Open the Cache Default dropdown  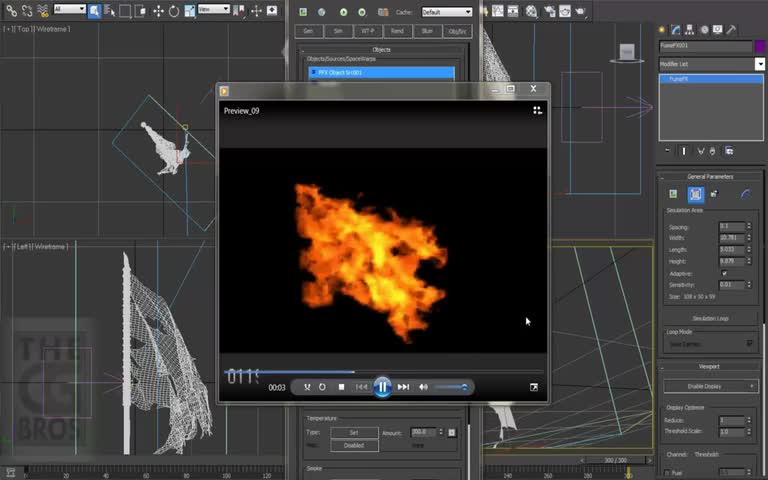[x=446, y=12]
